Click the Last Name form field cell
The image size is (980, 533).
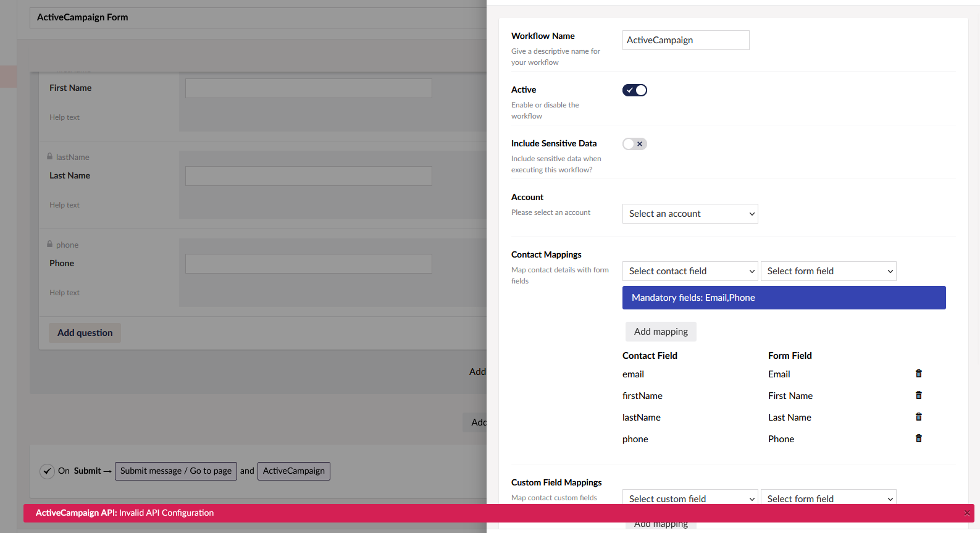coord(790,418)
